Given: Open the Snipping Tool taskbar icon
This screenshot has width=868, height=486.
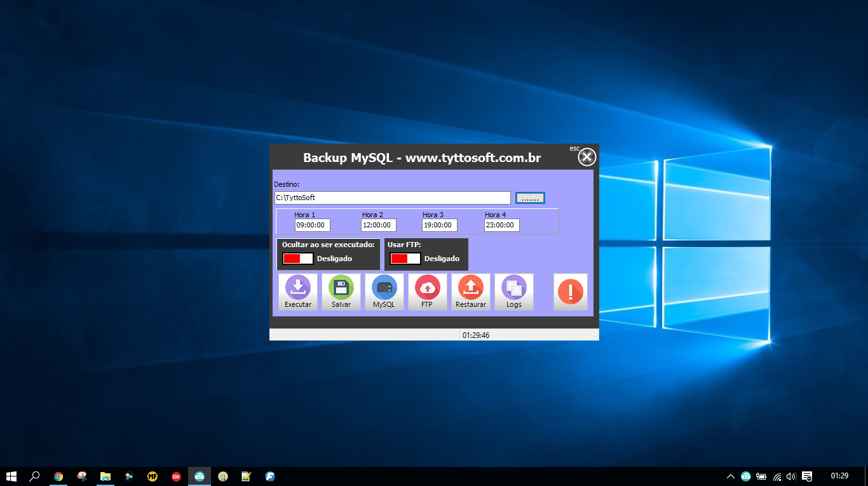Looking at the screenshot, I should tap(82, 476).
